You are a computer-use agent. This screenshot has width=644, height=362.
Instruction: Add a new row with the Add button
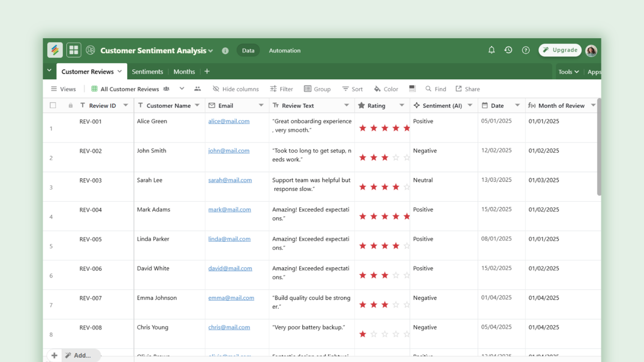click(x=54, y=355)
